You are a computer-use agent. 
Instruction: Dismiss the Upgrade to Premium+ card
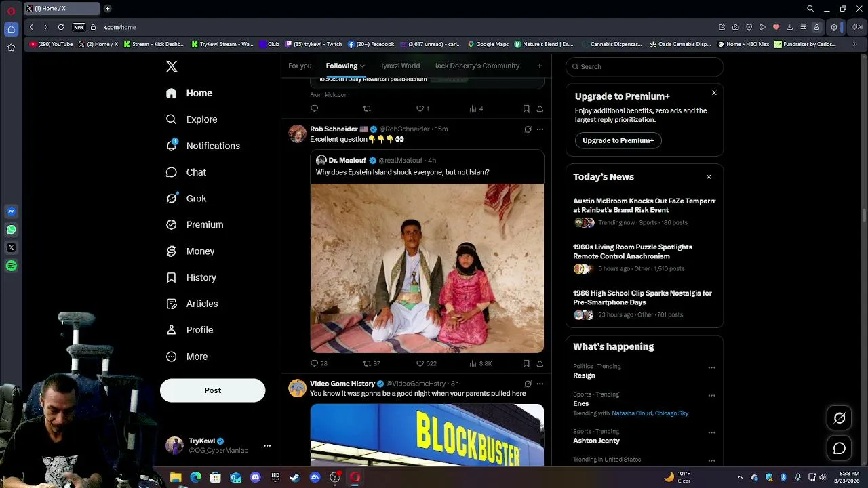(714, 93)
